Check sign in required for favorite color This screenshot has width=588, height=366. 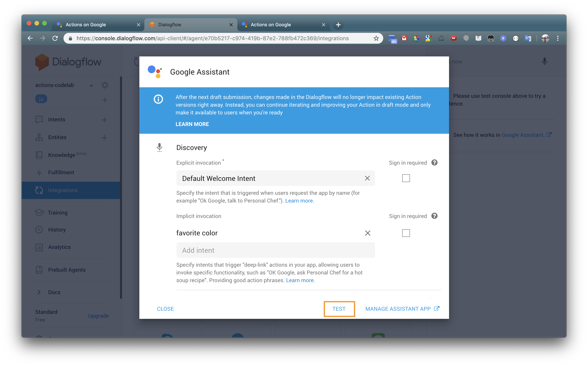click(406, 233)
